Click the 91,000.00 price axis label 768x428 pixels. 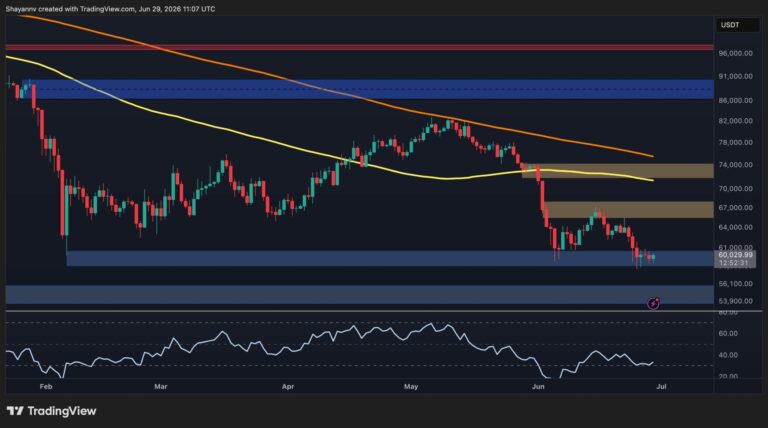pyautogui.click(x=735, y=76)
